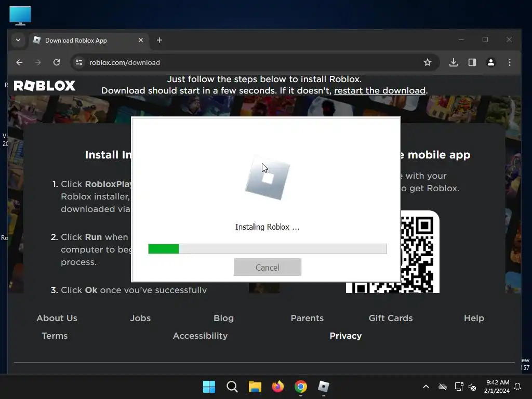The height and width of the screenshot is (399, 532).
Task: Open the network status tray icon
Action: click(x=459, y=387)
